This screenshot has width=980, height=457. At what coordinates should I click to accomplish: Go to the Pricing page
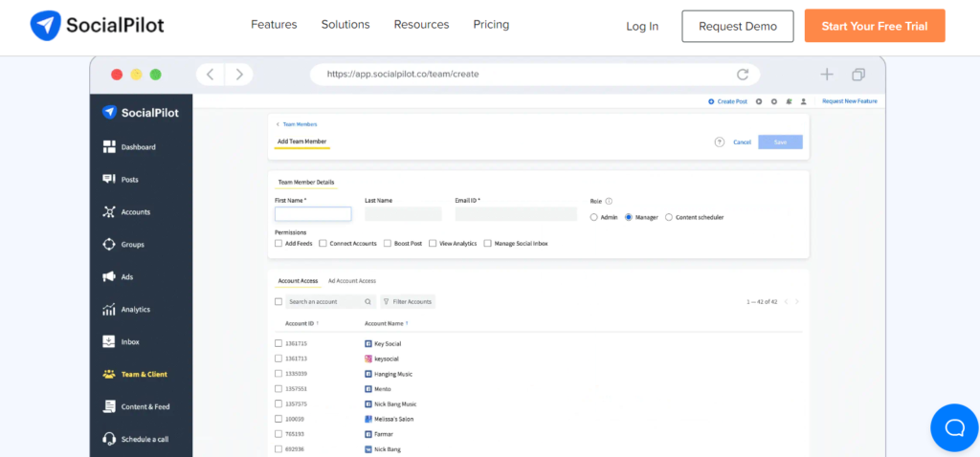491,25
